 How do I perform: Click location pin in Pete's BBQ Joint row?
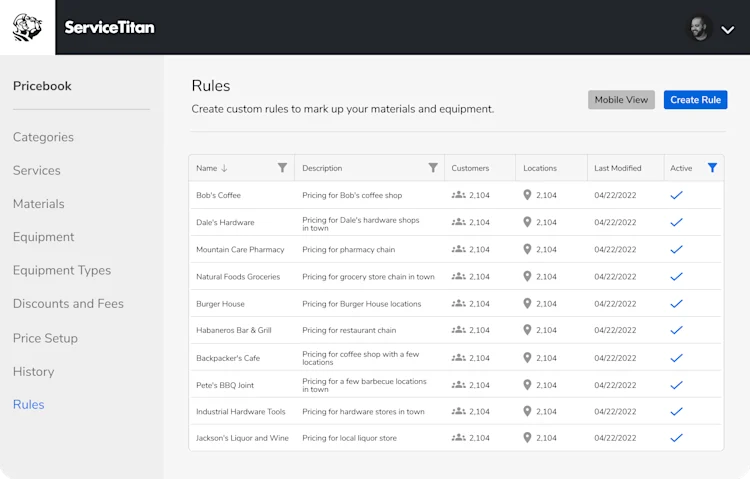pos(527,385)
